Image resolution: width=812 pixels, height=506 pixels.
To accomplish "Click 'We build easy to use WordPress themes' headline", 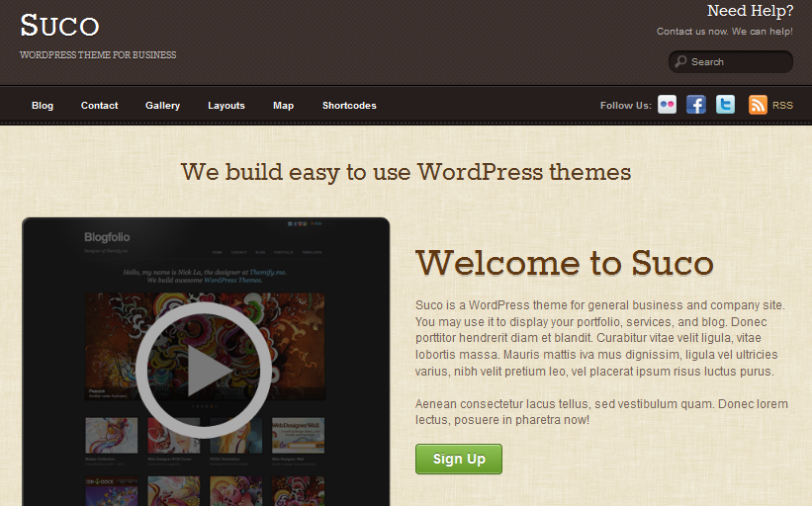I will click(x=406, y=172).
